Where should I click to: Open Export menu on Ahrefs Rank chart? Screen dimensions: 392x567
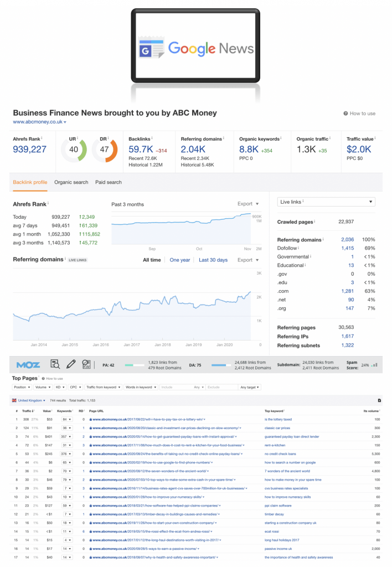248,204
